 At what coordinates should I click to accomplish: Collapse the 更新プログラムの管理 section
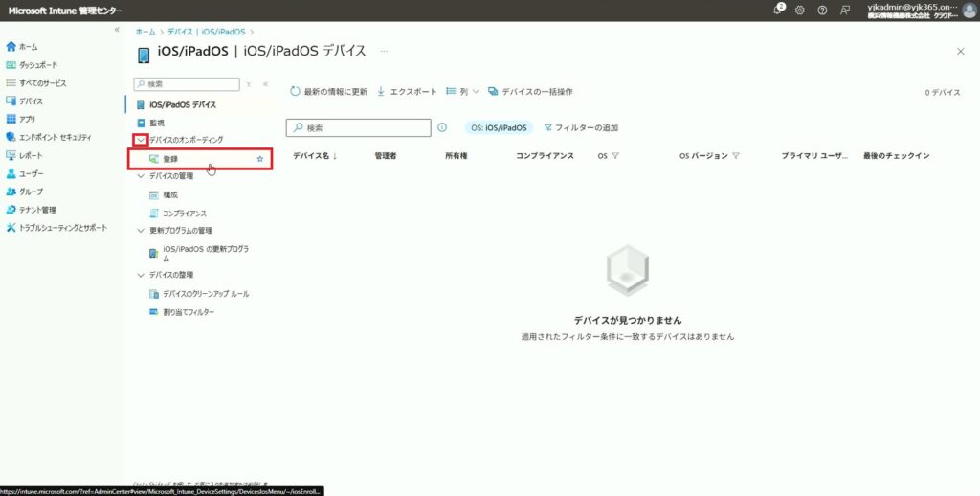[141, 231]
